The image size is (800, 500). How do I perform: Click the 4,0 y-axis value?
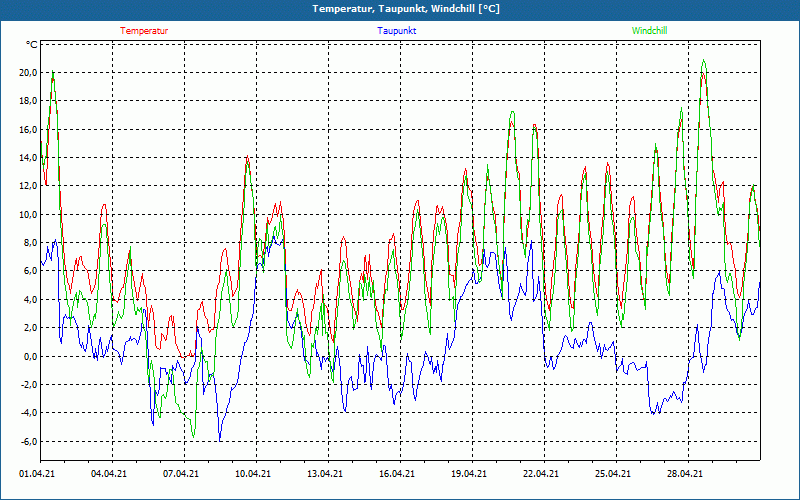click(31, 299)
